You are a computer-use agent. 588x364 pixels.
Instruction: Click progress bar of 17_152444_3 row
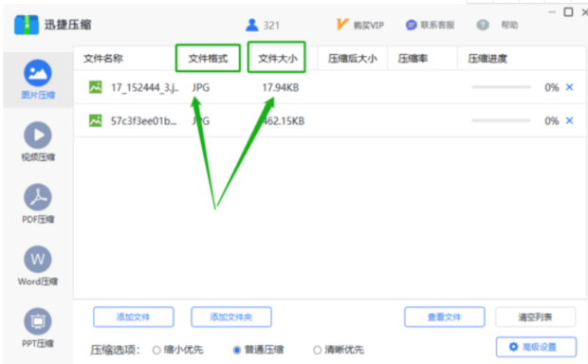[x=501, y=87]
